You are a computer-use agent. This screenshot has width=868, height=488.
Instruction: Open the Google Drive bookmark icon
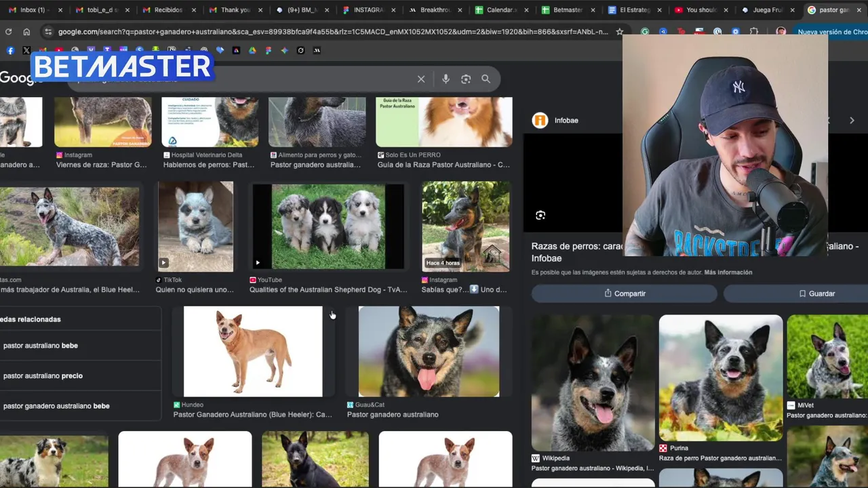tap(252, 50)
